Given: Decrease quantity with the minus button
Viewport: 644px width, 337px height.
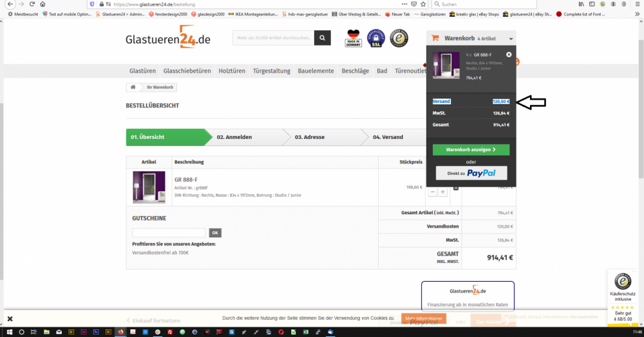Looking at the screenshot, I should point(433,192).
